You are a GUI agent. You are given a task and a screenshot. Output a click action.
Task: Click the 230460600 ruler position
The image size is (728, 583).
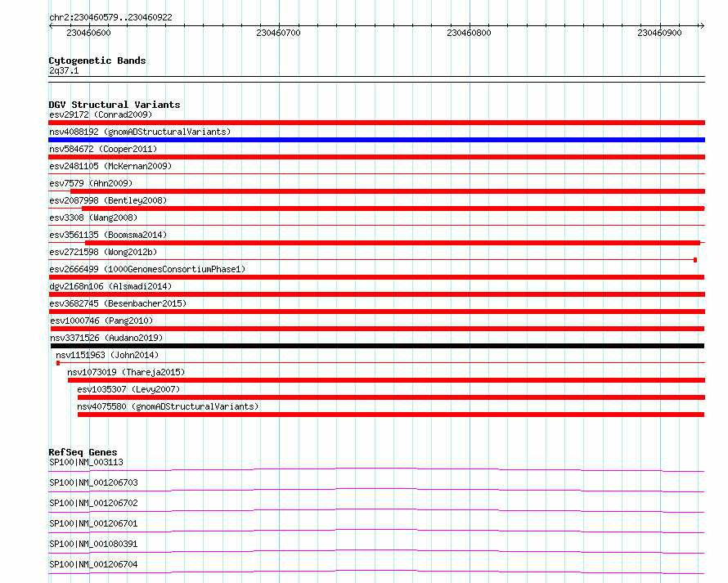[88, 33]
